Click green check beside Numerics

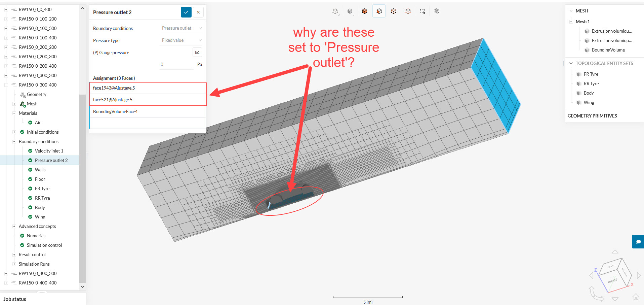(x=22, y=236)
